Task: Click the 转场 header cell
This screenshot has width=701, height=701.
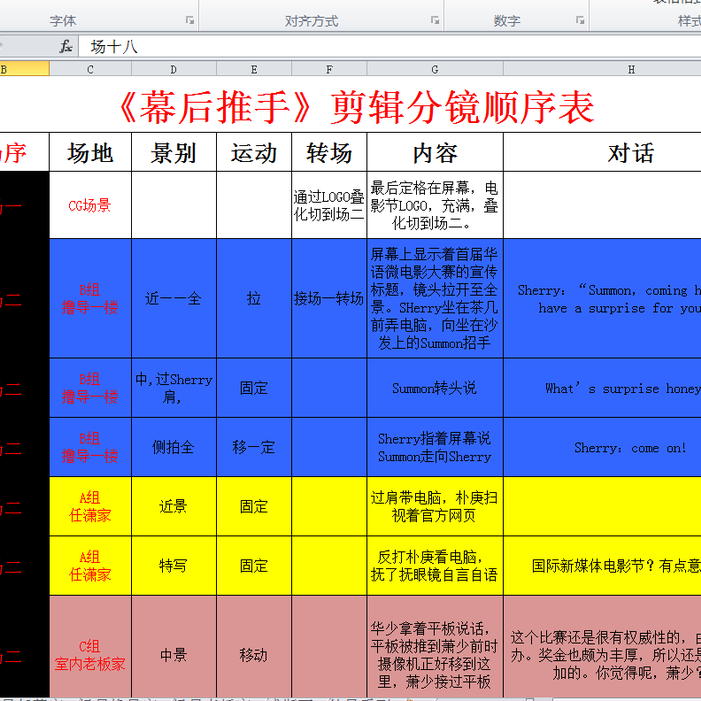Action: click(x=329, y=152)
